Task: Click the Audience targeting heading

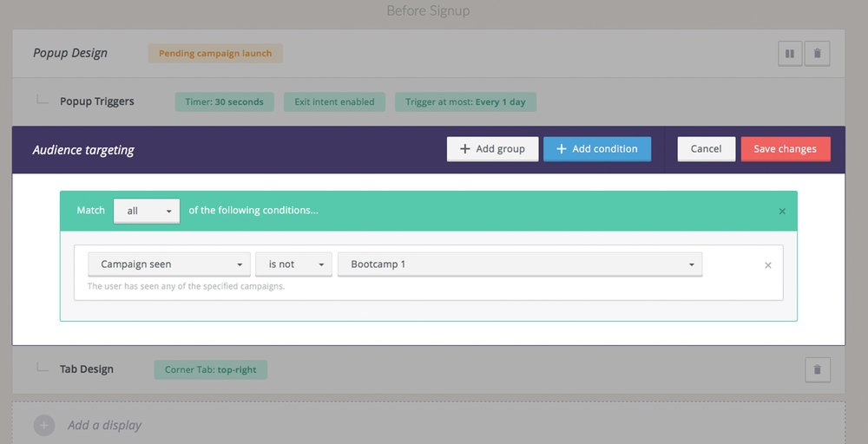Action: [x=83, y=150]
